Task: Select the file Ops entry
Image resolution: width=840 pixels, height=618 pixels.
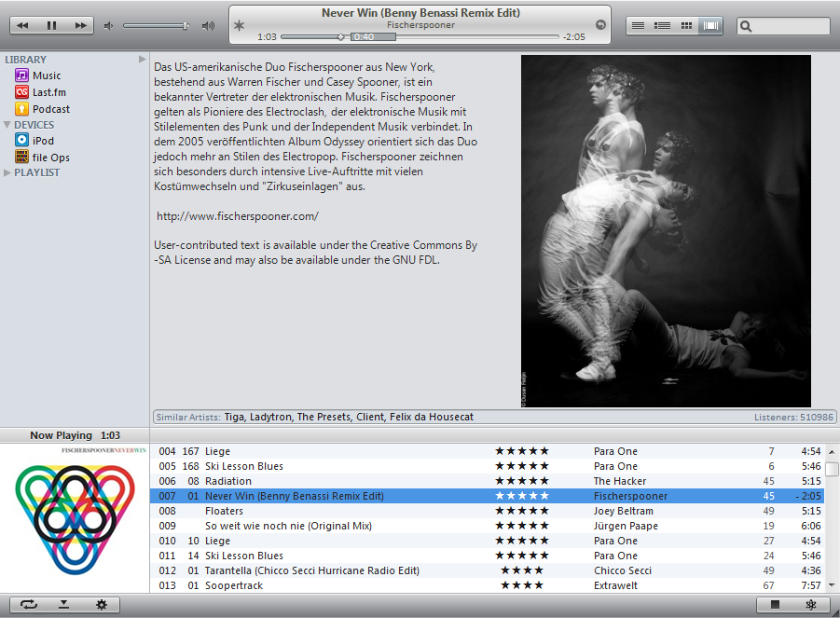Action: (x=51, y=157)
